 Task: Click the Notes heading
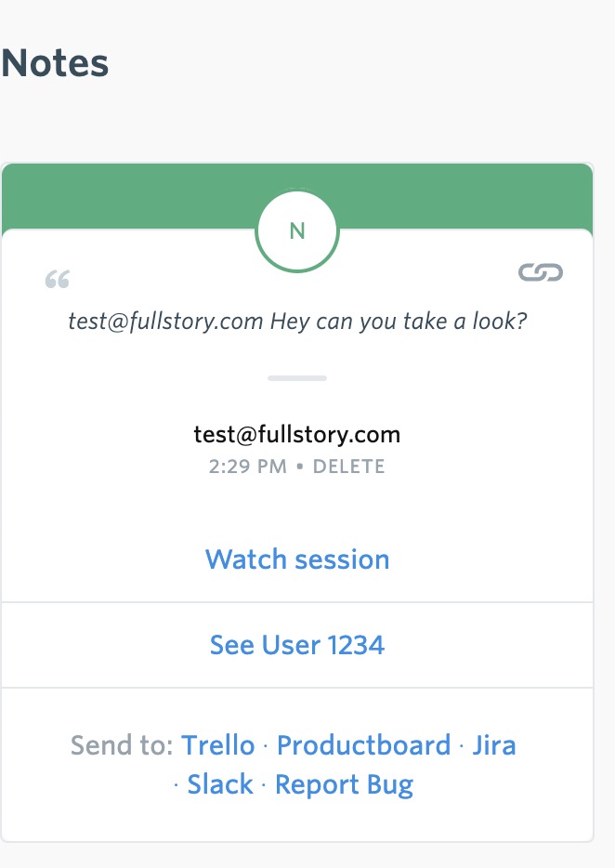(x=55, y=62)
